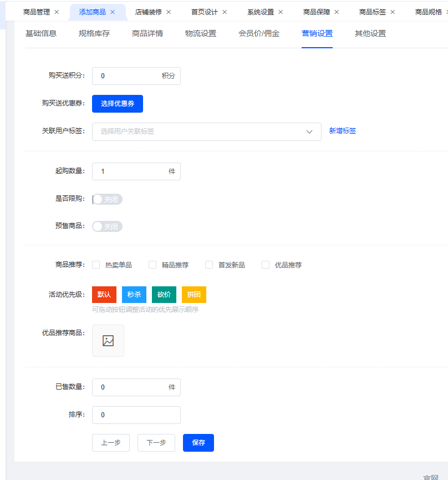Switch to the 规格库存 tab
This screenshot has width=448, height=480.
pos(94,33)
